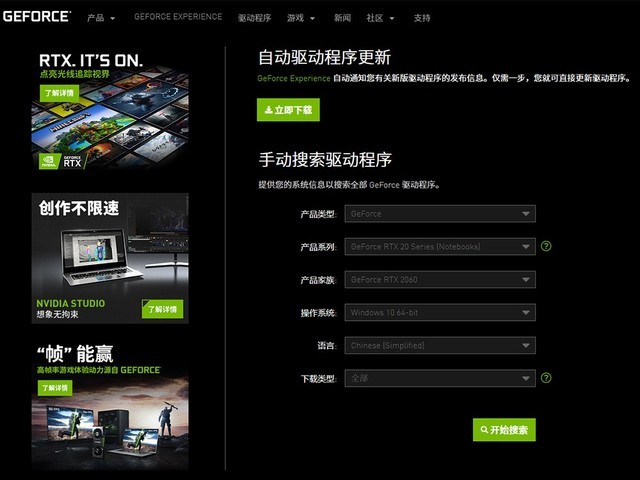Open the 支持 nav item

coord(422,18)
